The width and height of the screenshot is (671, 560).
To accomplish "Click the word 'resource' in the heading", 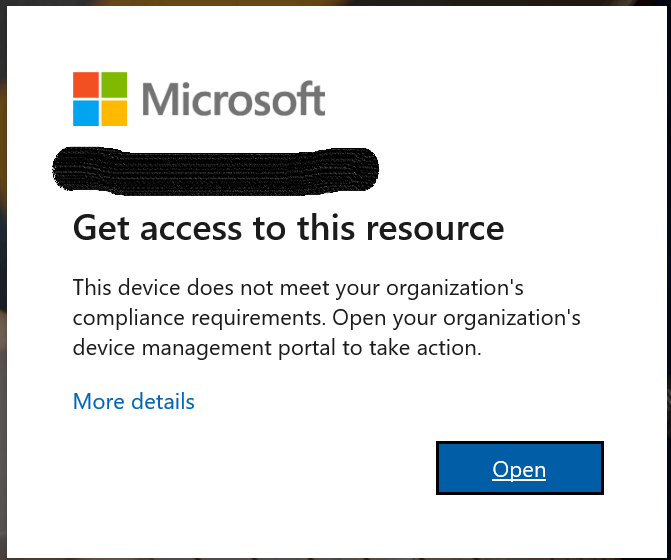I will pos(435,229).
